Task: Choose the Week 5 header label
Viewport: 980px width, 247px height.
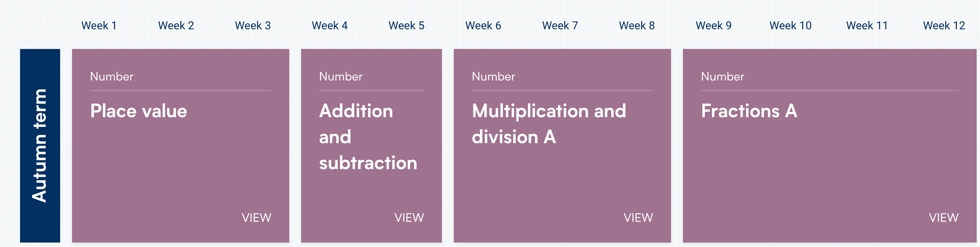Action: click(406, 26)
